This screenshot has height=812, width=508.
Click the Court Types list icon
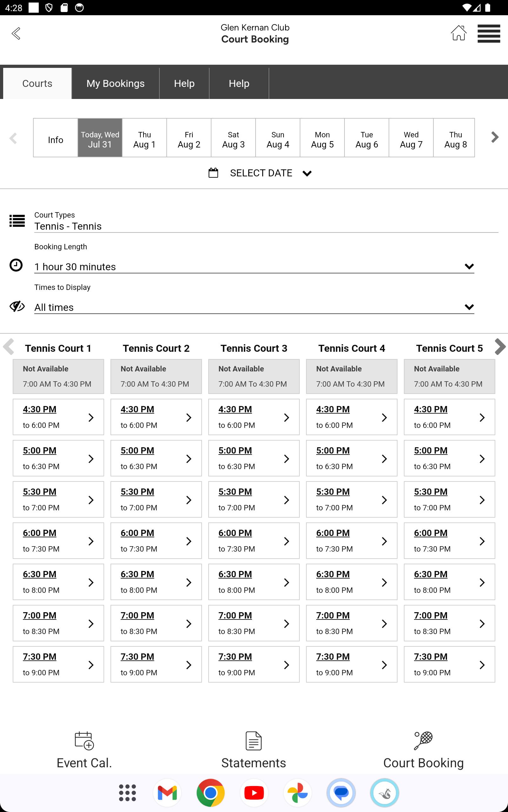(17, 221)
